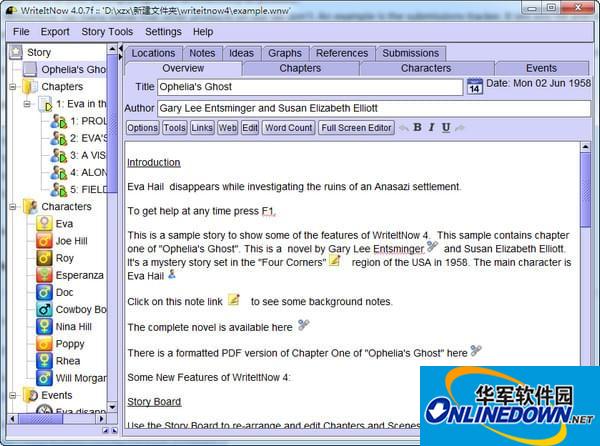Select Doc's character icon
The image size is (600, 446).
point(44,292)
